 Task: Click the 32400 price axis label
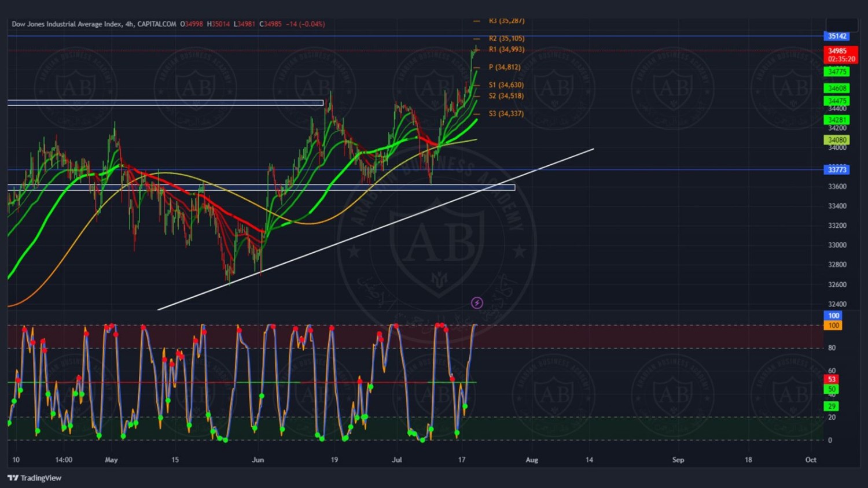(x=837, y=304)
